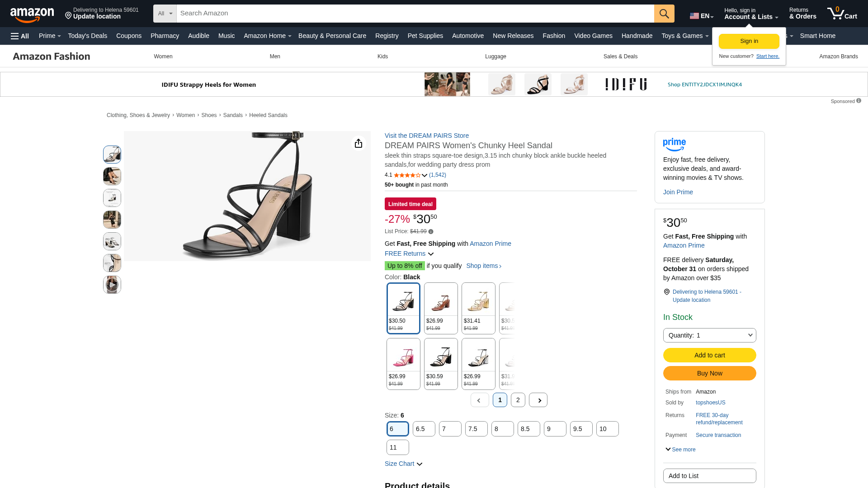Click the US flag language selector

tap(701, 16)
